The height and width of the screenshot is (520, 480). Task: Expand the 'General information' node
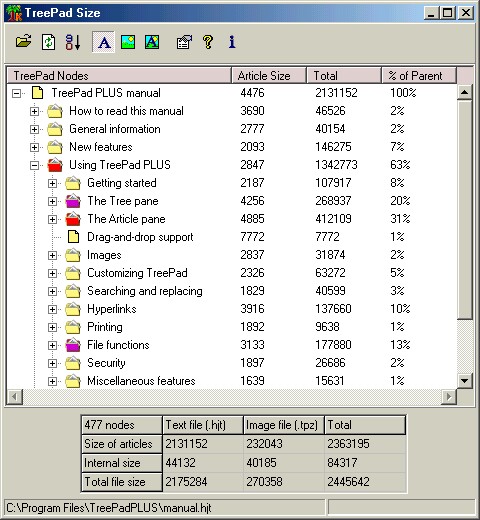tap(34, 129)
